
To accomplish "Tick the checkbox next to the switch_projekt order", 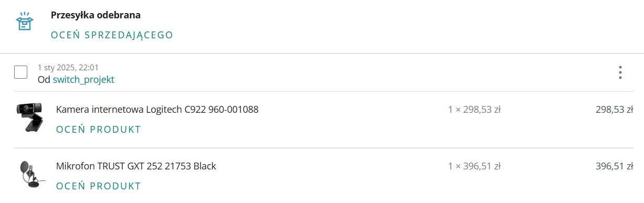I will [x=21, y=72].
